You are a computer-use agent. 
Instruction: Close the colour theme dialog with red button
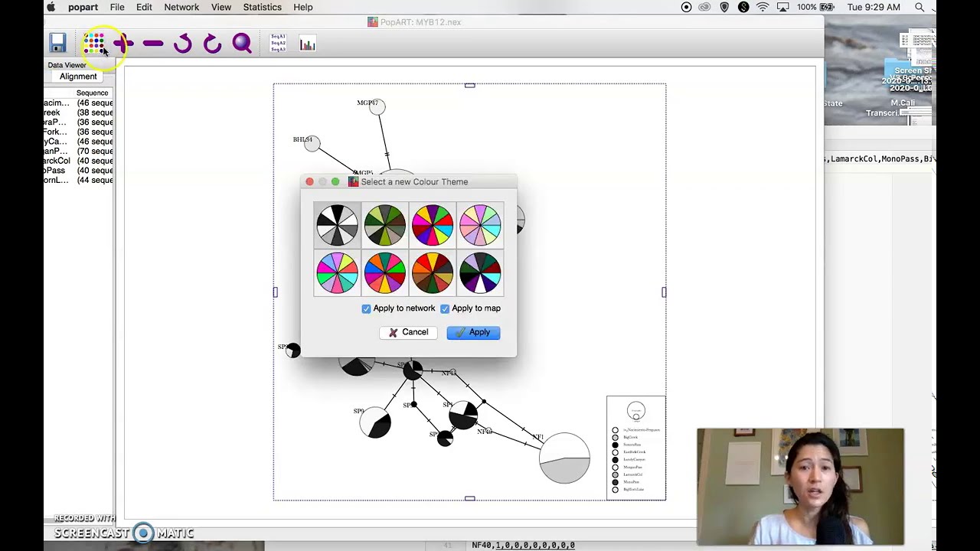[x=309, y=182]
